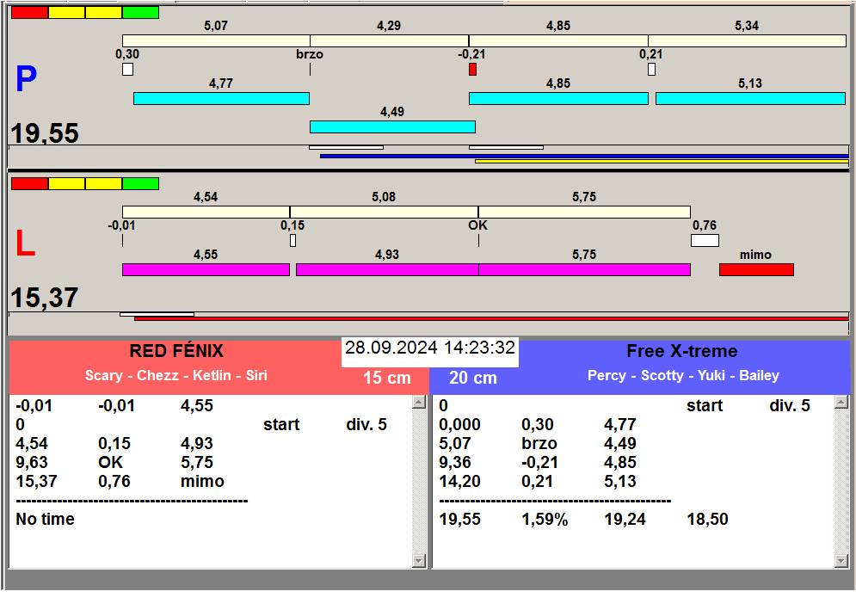Select the cyan 4,77 run bar in lane P

(x=221, y=98)
